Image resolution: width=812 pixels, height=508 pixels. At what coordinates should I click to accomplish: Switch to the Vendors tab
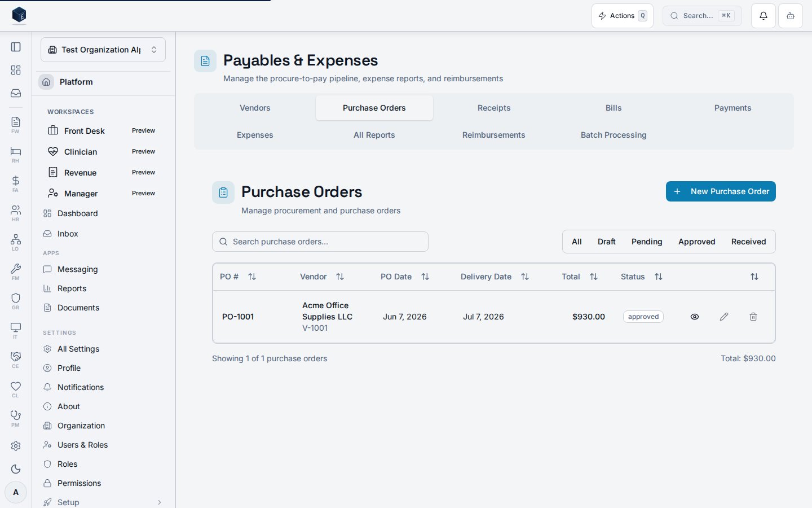255,108
